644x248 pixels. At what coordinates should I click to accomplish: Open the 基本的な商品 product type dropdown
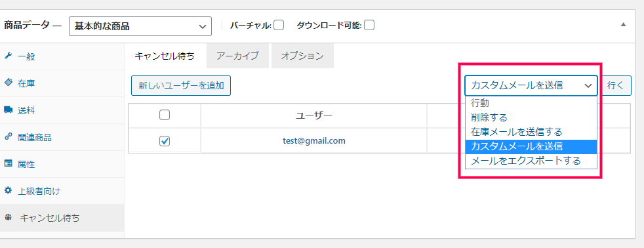point(140,26)
